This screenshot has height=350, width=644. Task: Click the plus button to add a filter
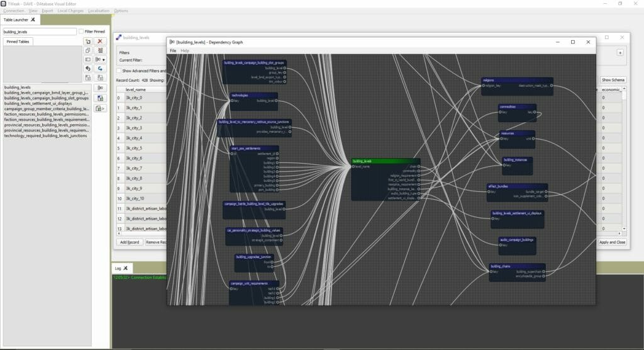[619, 53]
